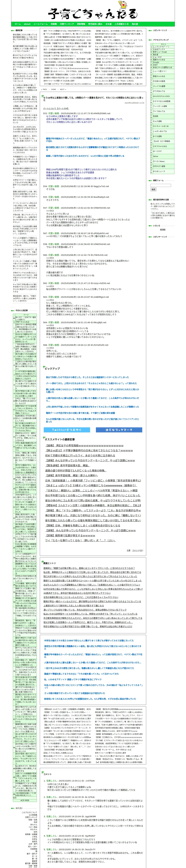Open 初めて京都の天橋立に行ったワイ link
Screen dimensions: 186x868
pyautogui.click(x=80, y=455)
